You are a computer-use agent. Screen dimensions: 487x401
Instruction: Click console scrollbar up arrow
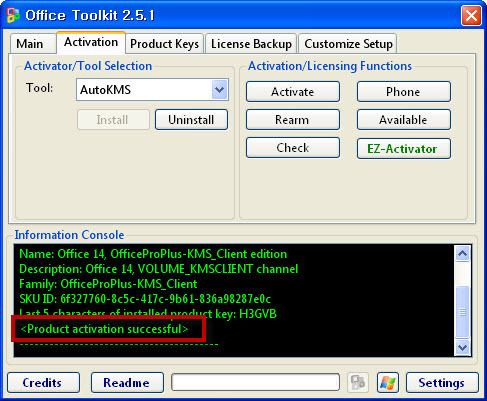463,254
